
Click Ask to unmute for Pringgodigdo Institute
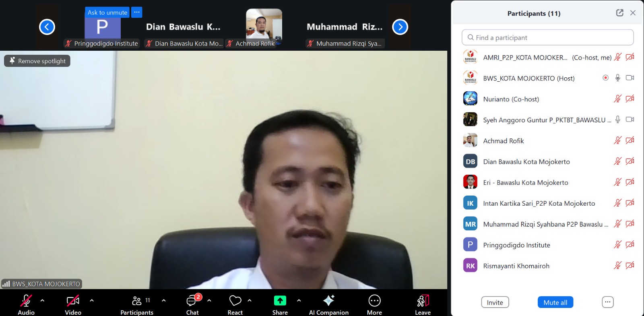[107, 12]
